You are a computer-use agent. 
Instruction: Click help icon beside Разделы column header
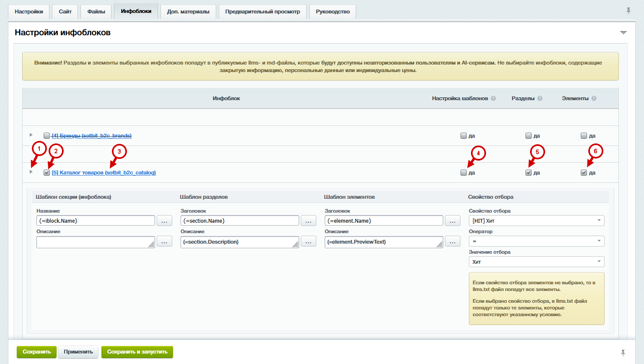(x=540, y=99)
